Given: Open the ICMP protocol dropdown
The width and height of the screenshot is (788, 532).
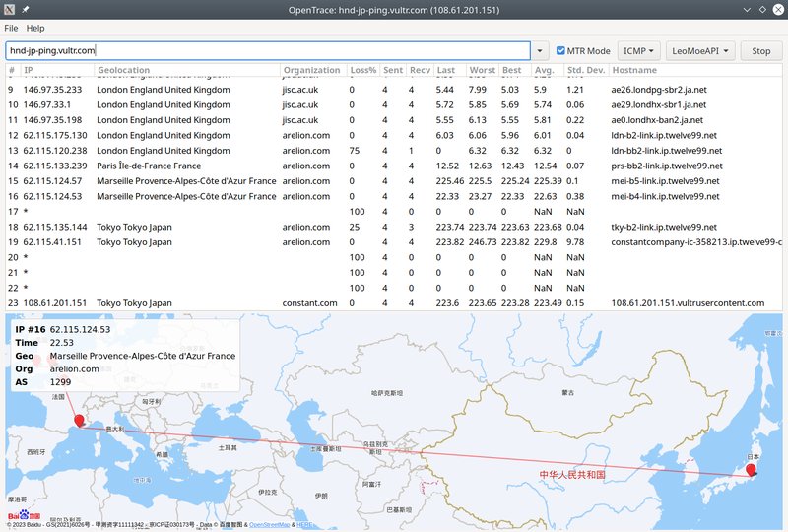Looking at the screenshot, I should click(639, 51).
